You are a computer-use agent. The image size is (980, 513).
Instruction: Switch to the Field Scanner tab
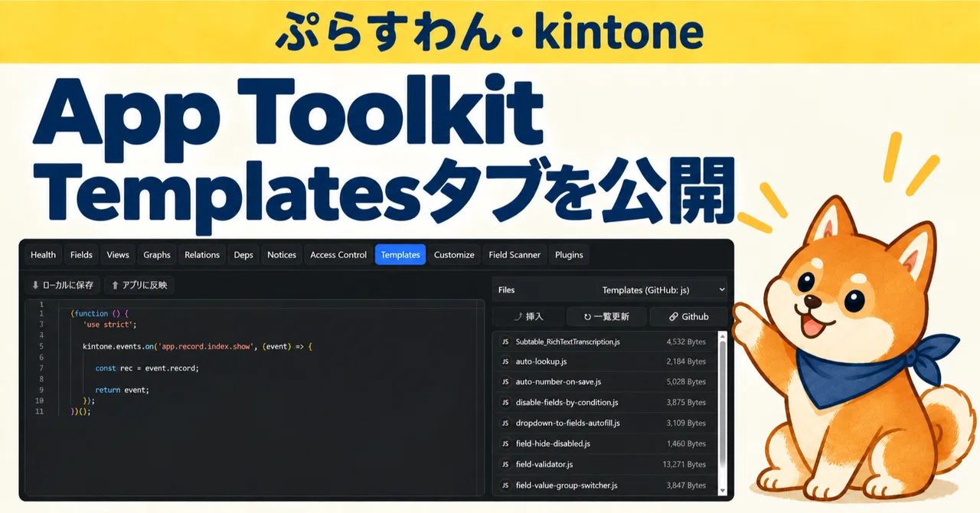tap(514, 255)
